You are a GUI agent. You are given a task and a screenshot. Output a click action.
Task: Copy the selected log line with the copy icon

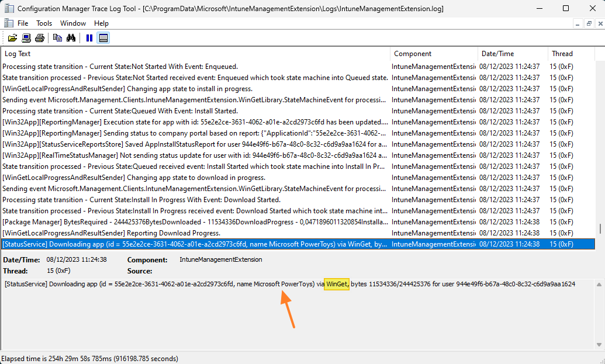pos(56,37)
